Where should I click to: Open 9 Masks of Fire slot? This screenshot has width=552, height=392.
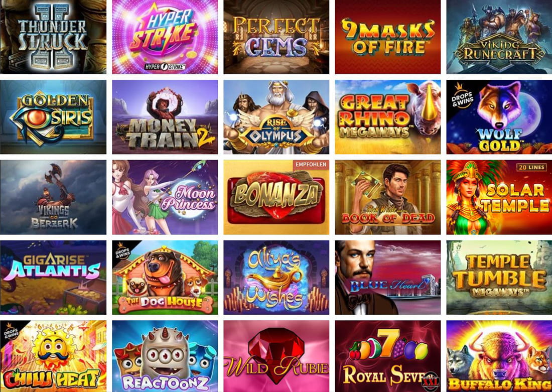[387, 37]
